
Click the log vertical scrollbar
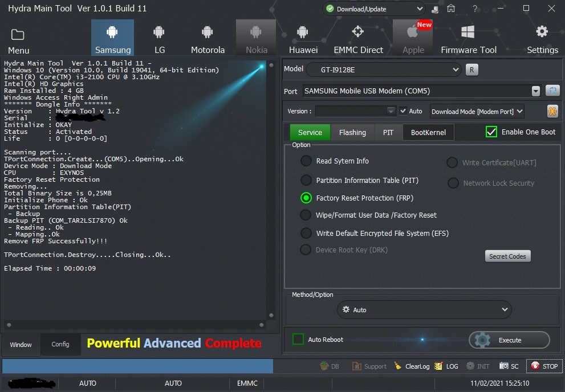(271, 190)
